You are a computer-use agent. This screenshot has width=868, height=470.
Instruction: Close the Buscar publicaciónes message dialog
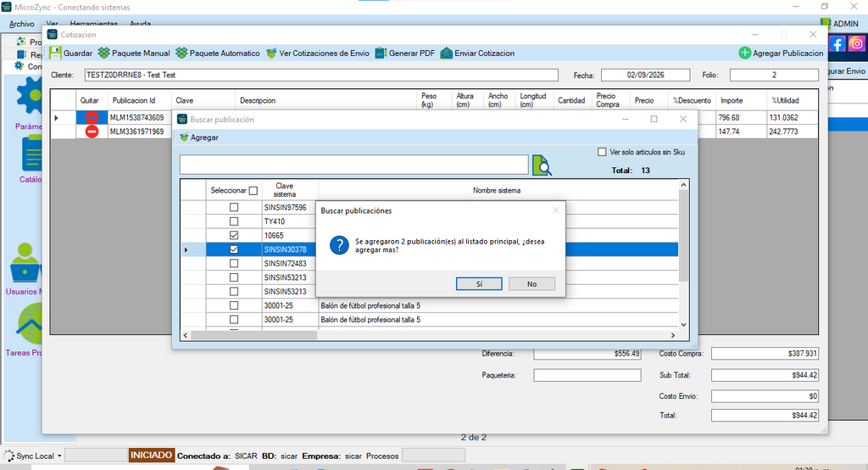point(556,210)
